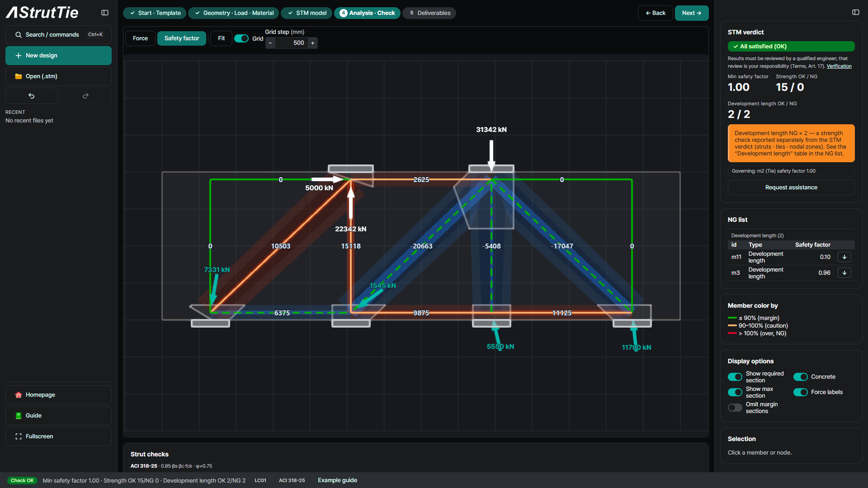Open the Verification link

[x=839, y=66]
